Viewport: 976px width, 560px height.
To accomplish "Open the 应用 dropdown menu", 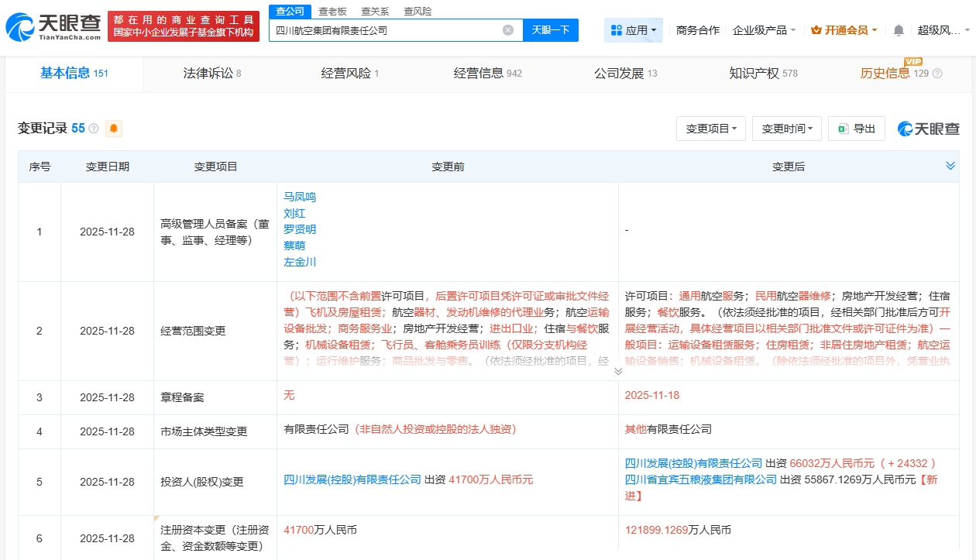I will coord(633,30).
